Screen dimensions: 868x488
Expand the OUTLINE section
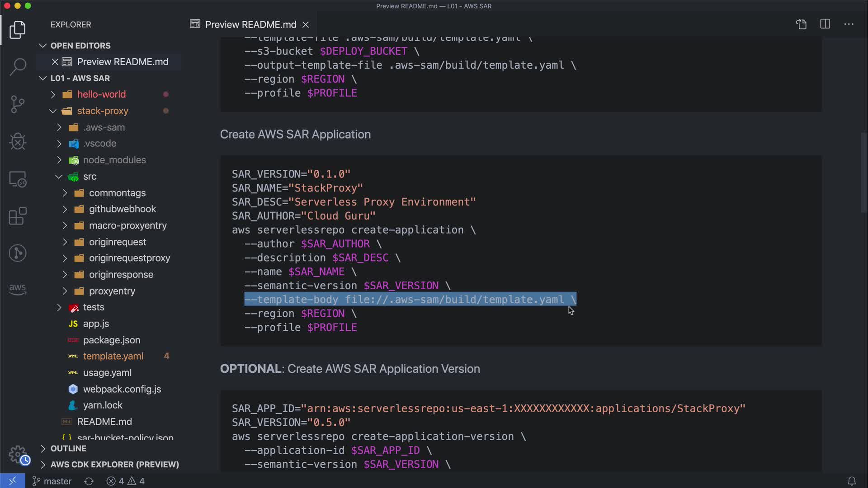coord(68,448)
